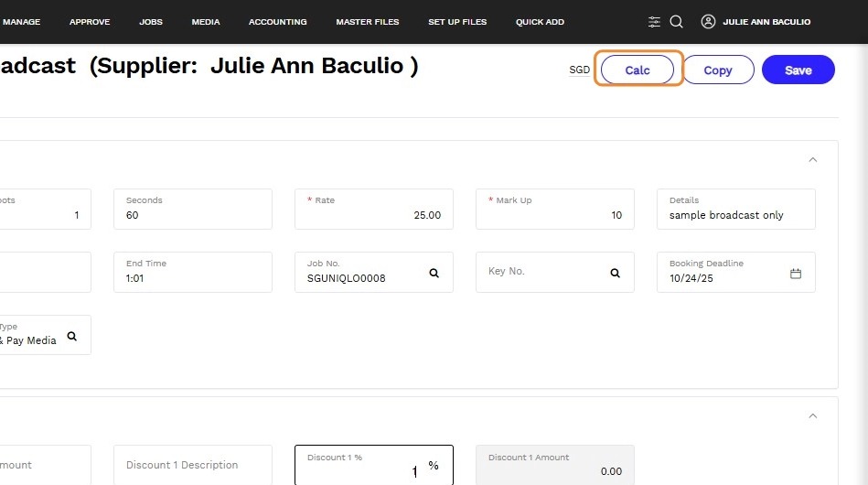Search Job No. lookup icon

coord(434,273)
